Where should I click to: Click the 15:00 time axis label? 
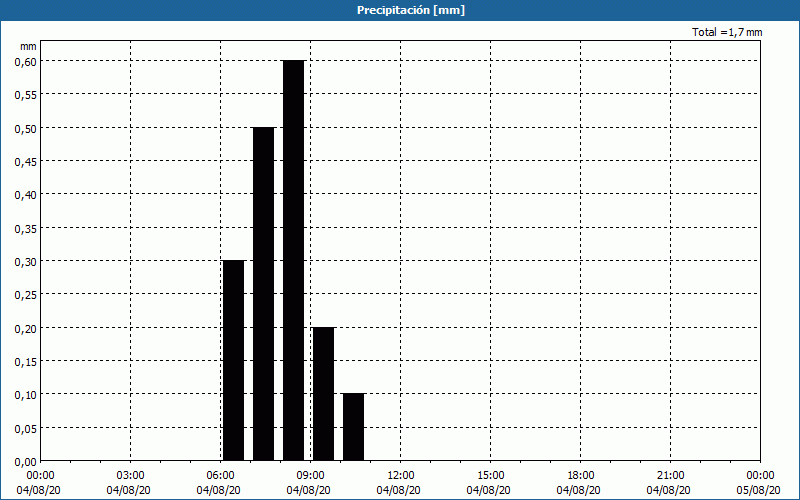pyautogui.click(x=490, y=476)
